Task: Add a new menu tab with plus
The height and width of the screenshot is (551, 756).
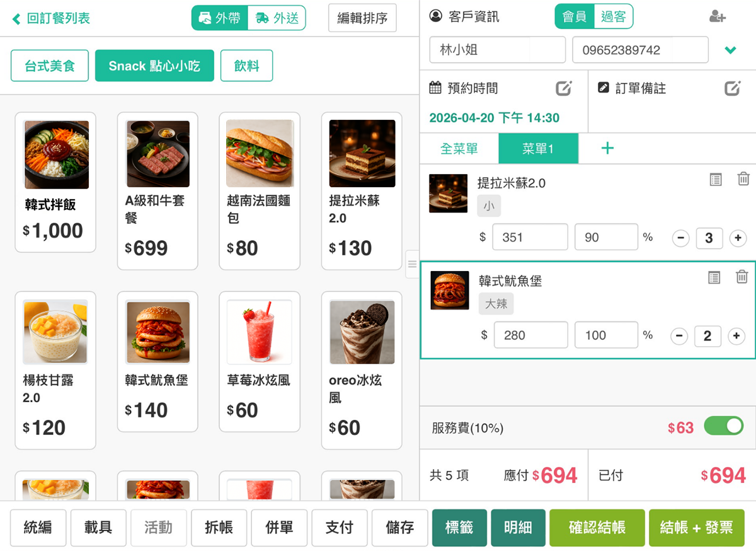Action: pos(607,149)
